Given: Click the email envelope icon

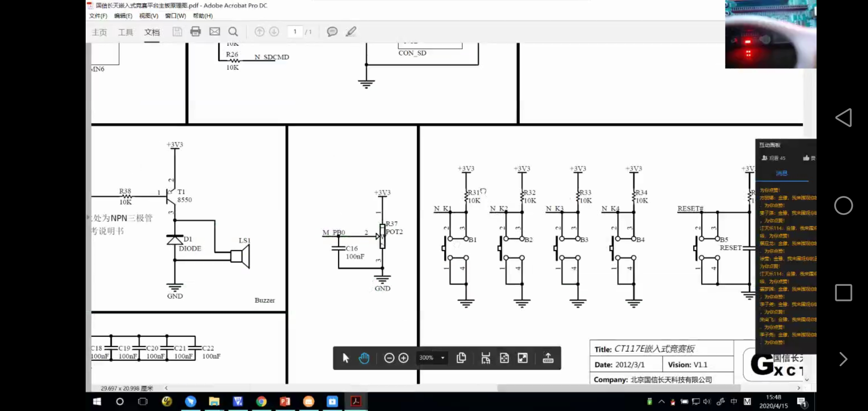Looking at the screenshot, I should (215, 32).
